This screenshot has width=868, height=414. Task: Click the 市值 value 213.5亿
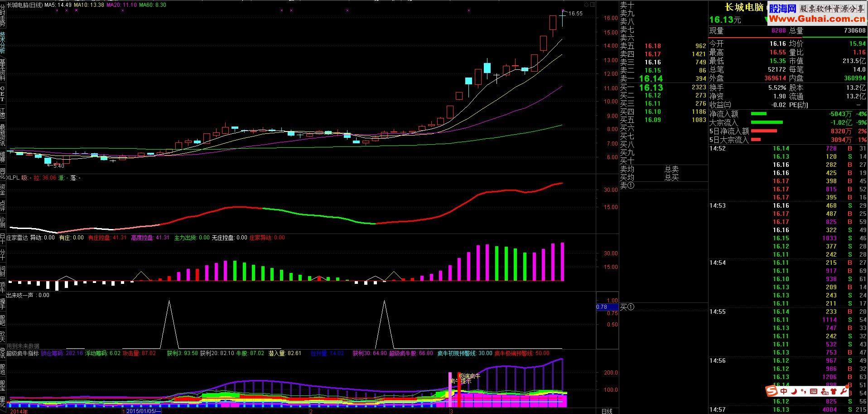(x=854, y=61)
